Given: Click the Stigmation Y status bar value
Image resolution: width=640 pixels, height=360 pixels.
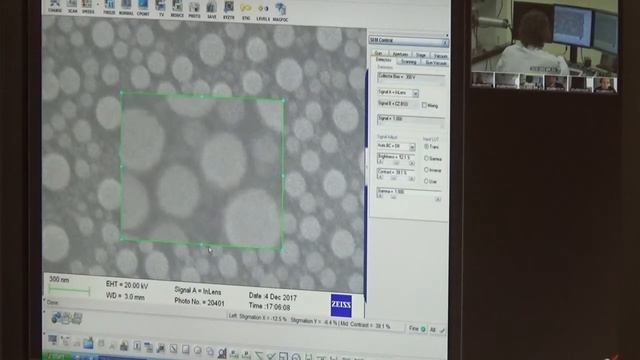Looking at the screenshot, I should (x=314, y=322).
